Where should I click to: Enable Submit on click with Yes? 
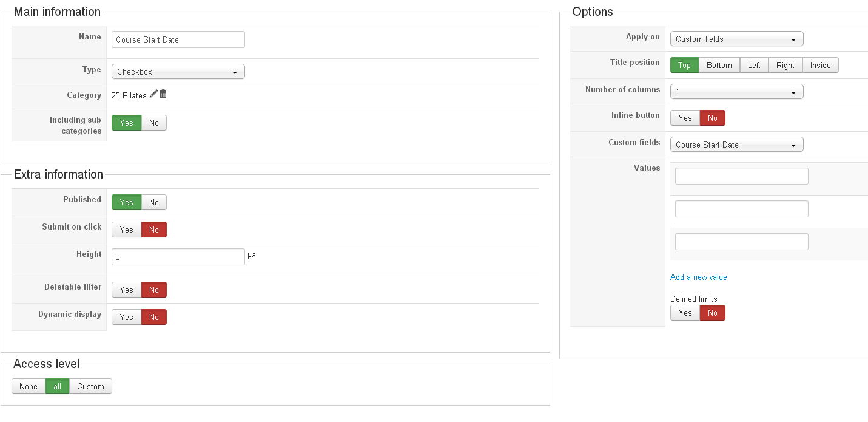pyautogui.click(x=126, y=230)
